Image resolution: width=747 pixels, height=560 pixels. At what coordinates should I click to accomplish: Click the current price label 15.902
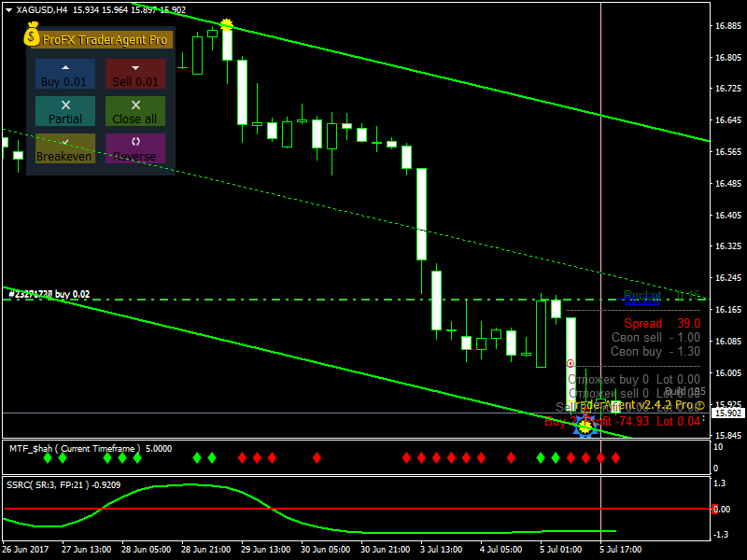coord(728,413)
